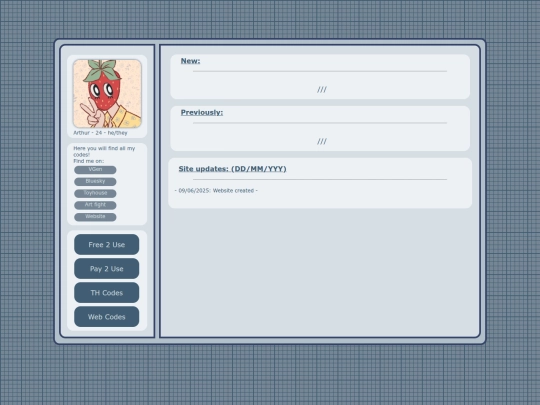
Task: Click the '///' placeholder under Previously
Action: click(x=322, y=142)
